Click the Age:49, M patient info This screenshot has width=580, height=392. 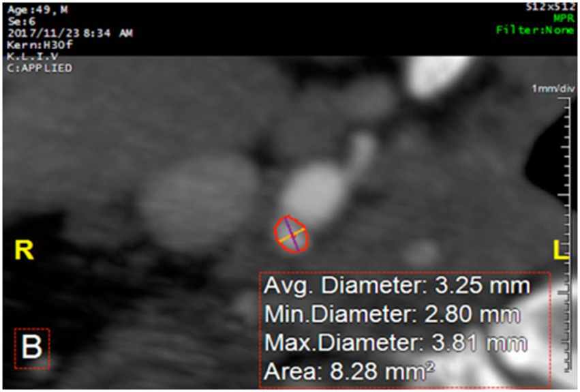tap(37, 10)
